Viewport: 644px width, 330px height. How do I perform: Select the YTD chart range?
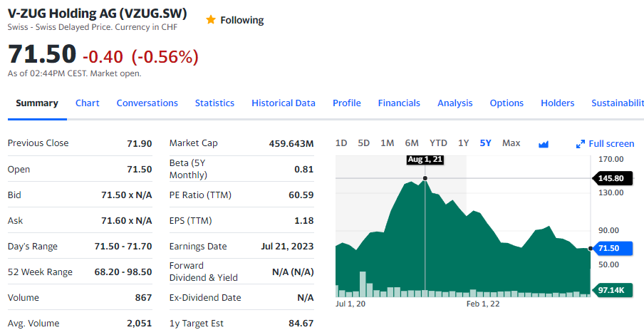click(438, 143)
